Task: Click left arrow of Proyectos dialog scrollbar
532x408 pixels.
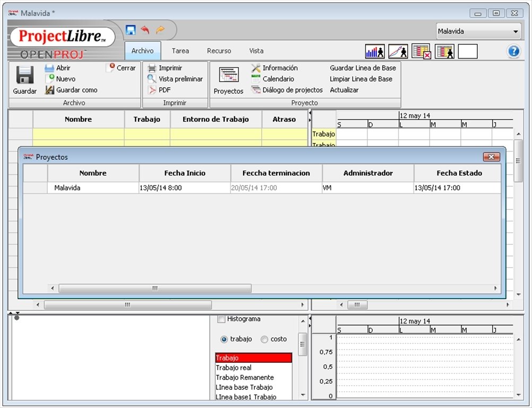Action: pyautogui.click(x=52, y=288)
